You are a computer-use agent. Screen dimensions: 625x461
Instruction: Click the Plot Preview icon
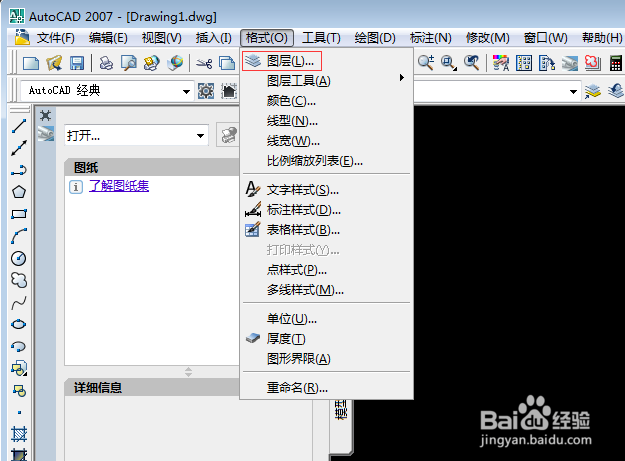pyautogui.click(x=128, y=63)
